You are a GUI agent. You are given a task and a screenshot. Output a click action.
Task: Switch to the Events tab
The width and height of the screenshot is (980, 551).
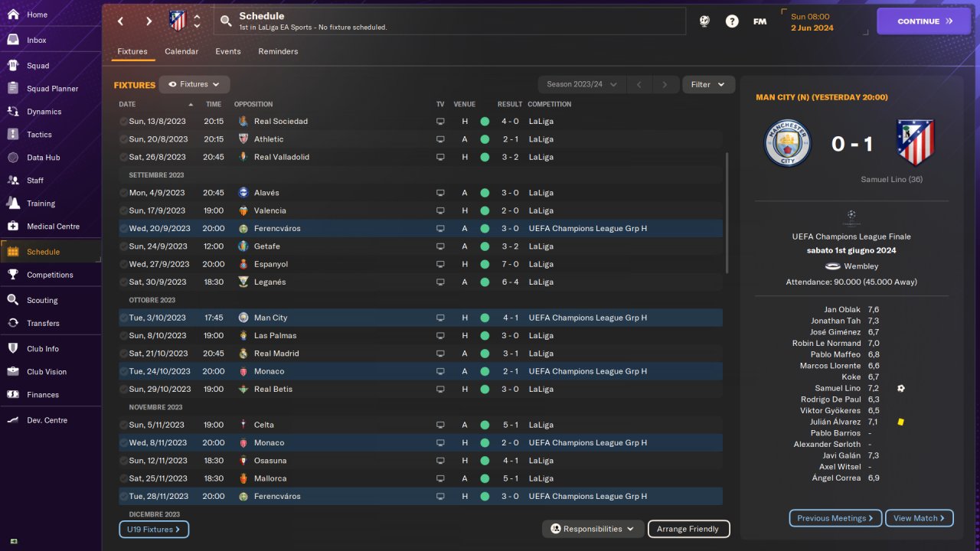[228, 51]
